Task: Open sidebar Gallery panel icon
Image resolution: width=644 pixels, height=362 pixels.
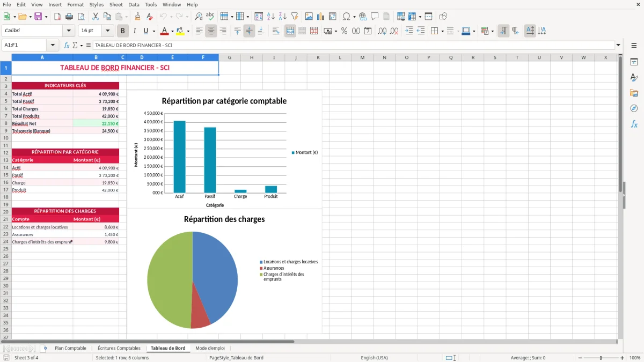Action: point(634,93)
